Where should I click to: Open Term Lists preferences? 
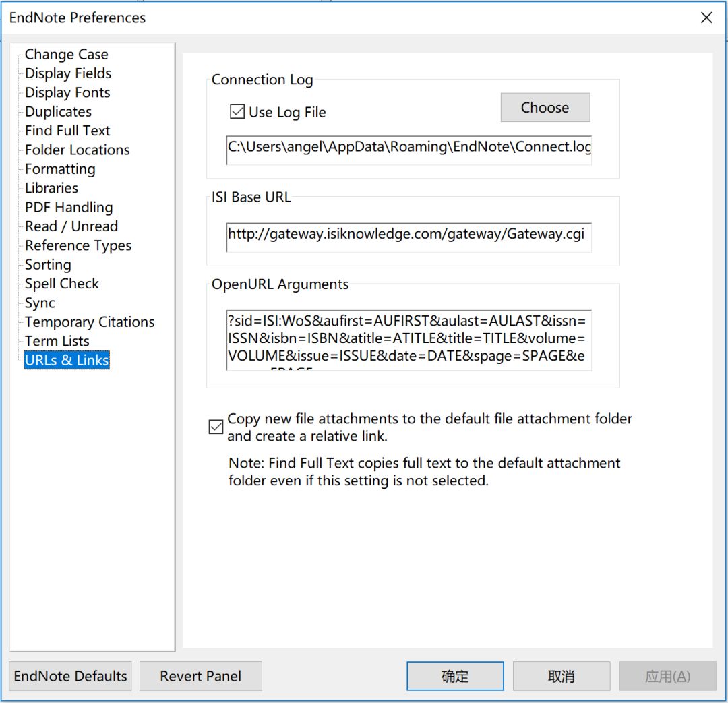57,341
